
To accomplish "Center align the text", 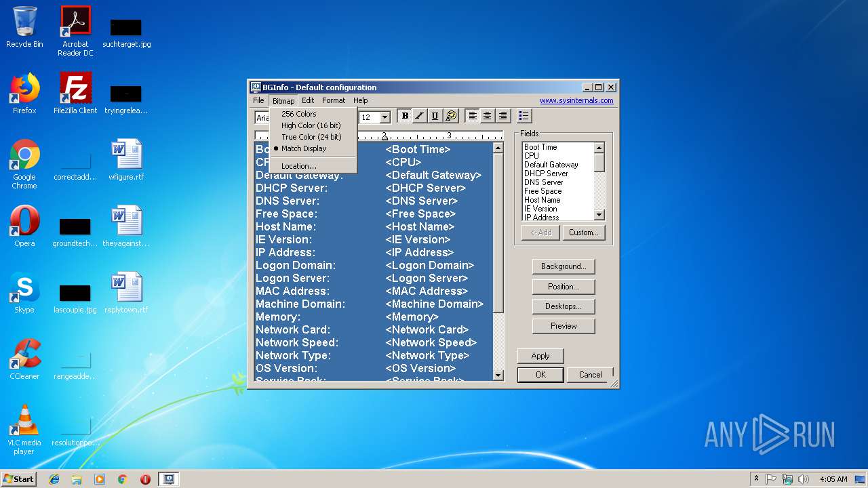I will [488, 116].
